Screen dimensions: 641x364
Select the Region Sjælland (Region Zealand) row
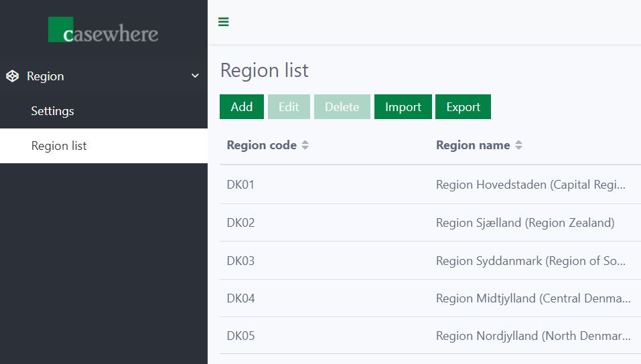(524, 223)
